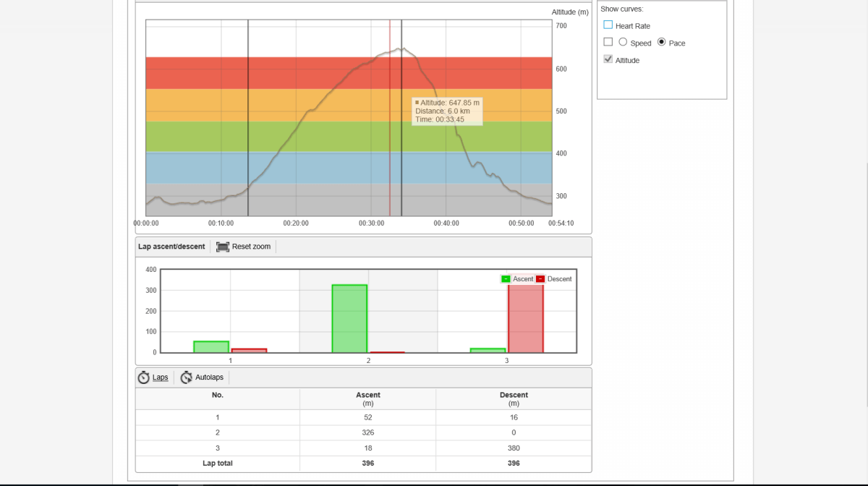Click the Laps stopwatch icon
This screenshot has height=486, width=868.
click(143, 378)
